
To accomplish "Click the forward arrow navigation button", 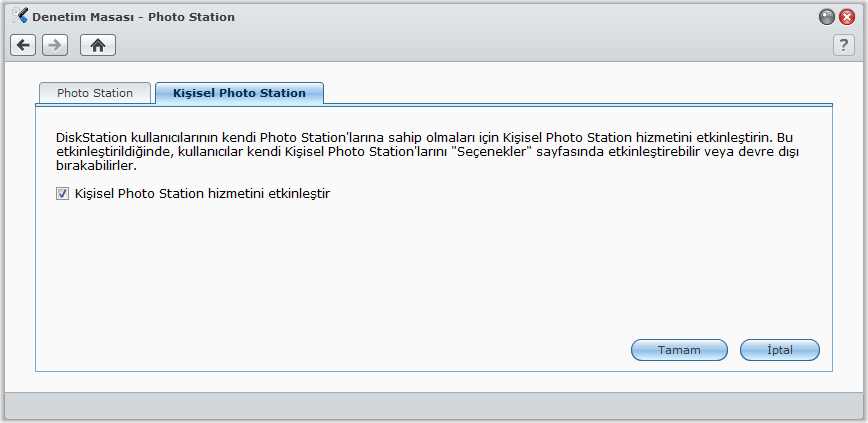I will click(55, 45).
